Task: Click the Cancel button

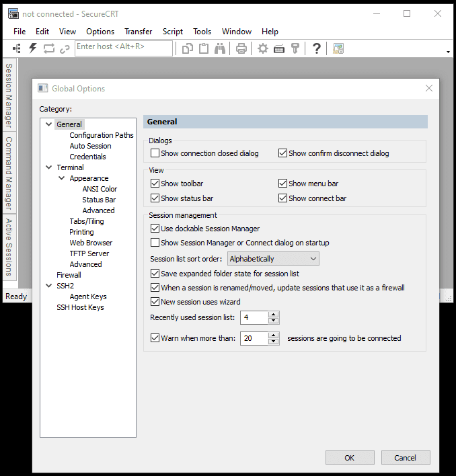Action: click(x=406, y=457)
